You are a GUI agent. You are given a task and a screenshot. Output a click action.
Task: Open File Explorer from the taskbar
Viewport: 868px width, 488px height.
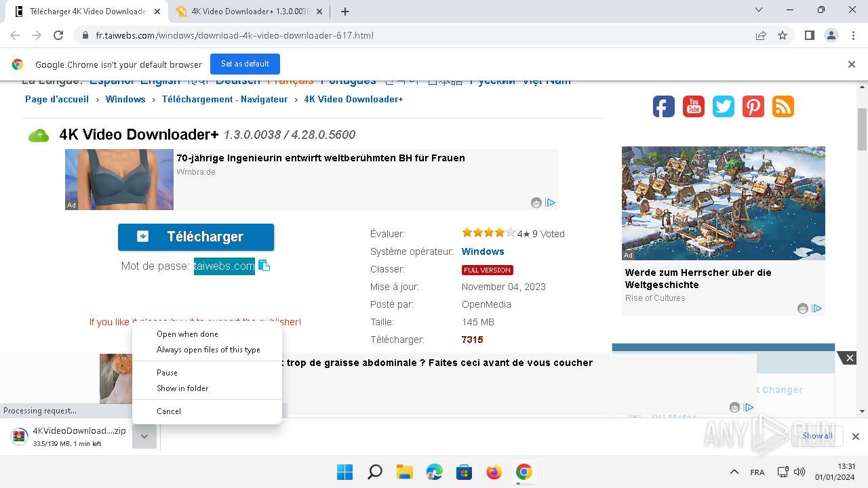pyautogui.click(x=405, y=472)
